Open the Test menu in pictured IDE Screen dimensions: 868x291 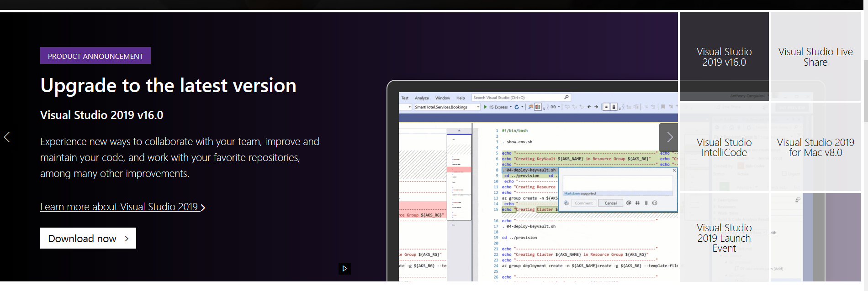click(405, 98)
